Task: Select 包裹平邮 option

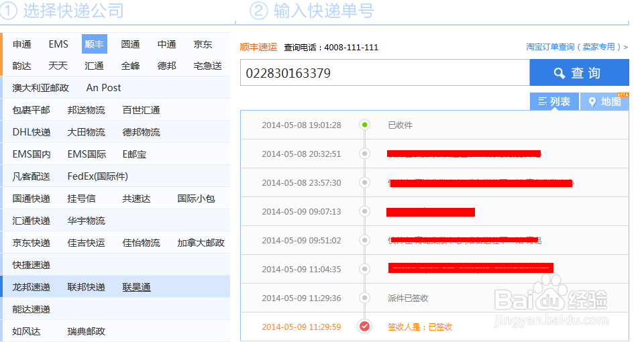Action: 32,110
